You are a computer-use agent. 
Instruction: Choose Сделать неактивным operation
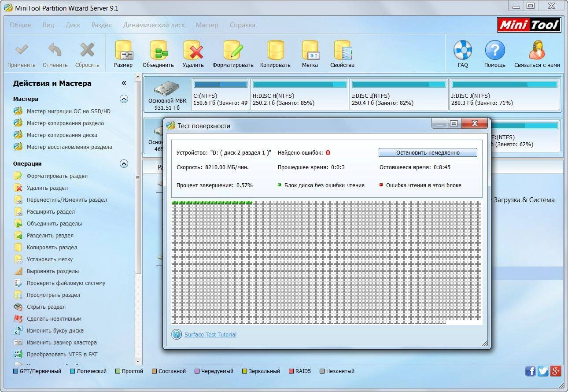[x=54, y=318]
